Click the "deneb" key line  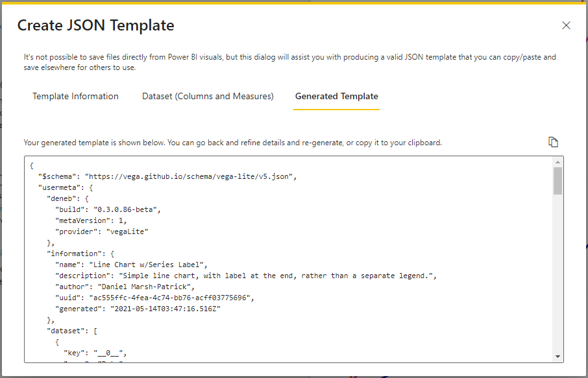pyautogui.click(x=67, y=198)
